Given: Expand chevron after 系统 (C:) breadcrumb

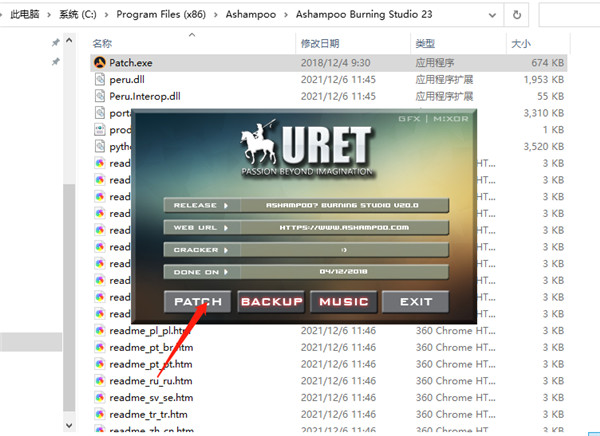Looking at the screenshot, I should 106,15.
